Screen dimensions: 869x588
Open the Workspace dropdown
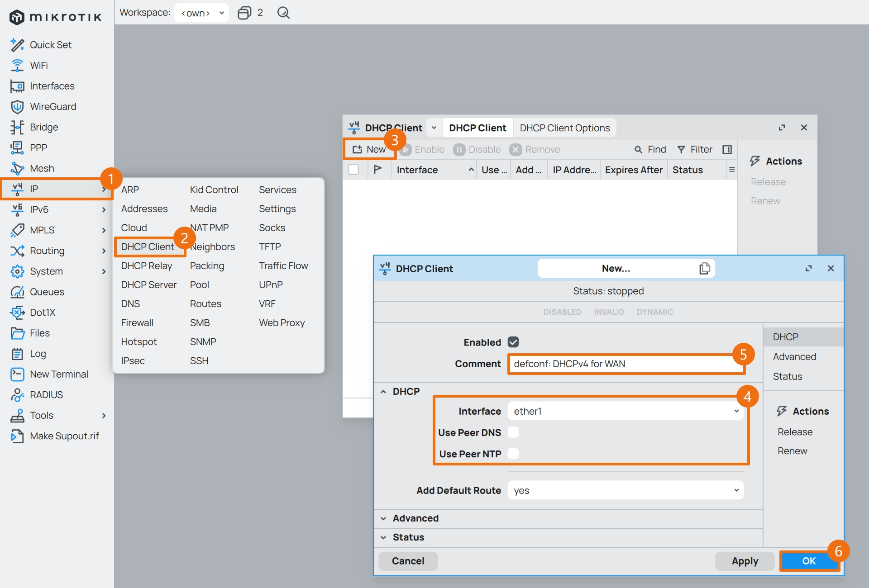[202, 13]
